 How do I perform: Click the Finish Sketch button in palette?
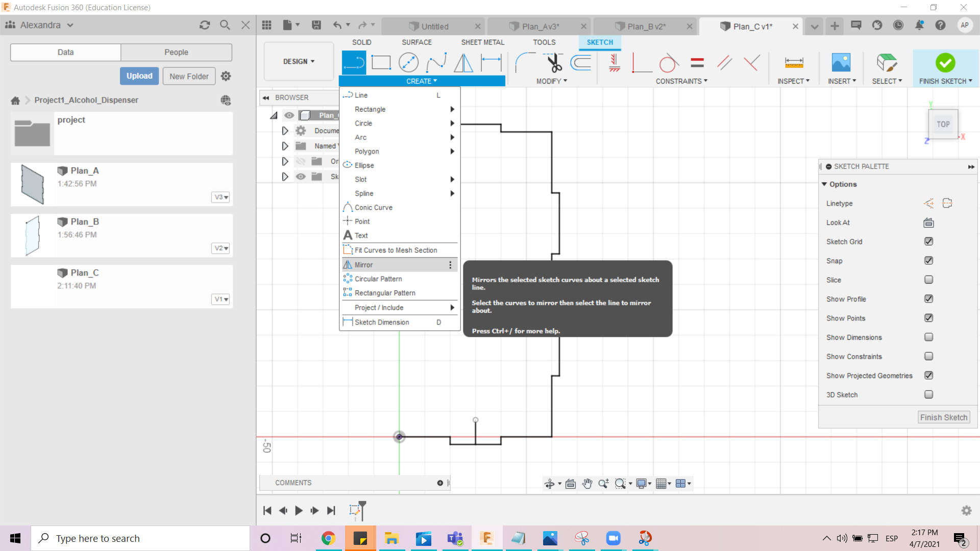click(944, 418)
